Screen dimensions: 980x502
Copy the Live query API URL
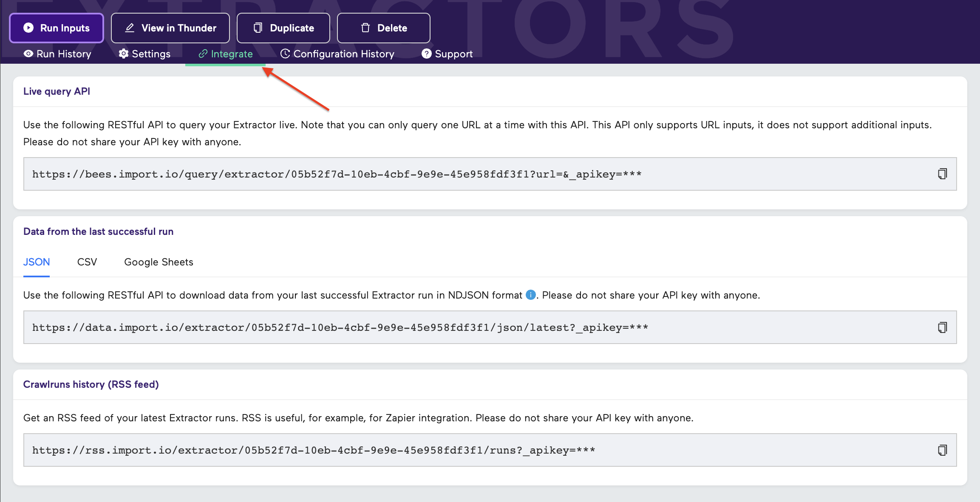943,174
